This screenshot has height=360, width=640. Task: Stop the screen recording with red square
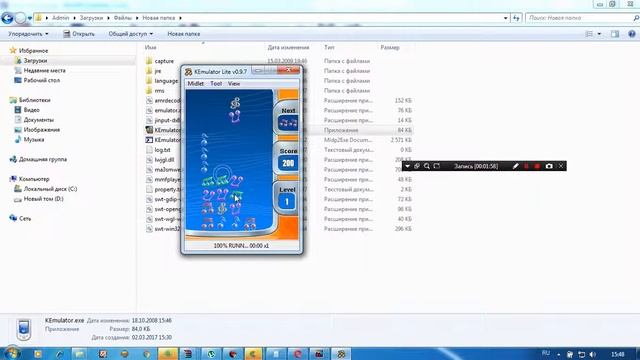pos(537,166)
